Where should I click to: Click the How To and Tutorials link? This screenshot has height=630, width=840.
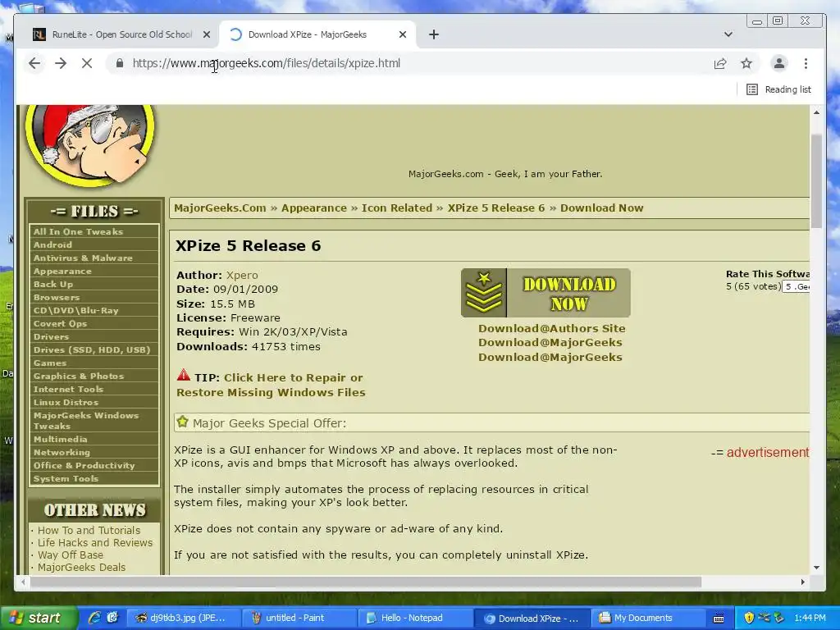(89, 531)
